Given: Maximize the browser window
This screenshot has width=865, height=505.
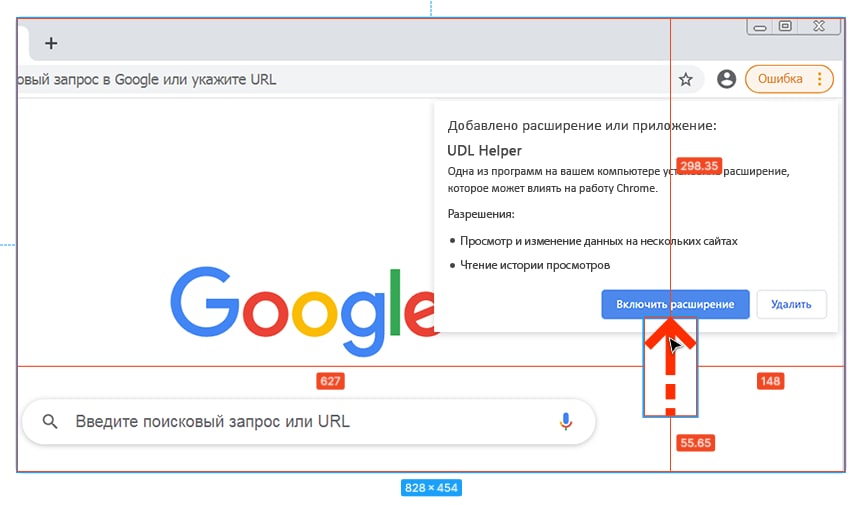Looking at the screenshot, I should [786, 26].
